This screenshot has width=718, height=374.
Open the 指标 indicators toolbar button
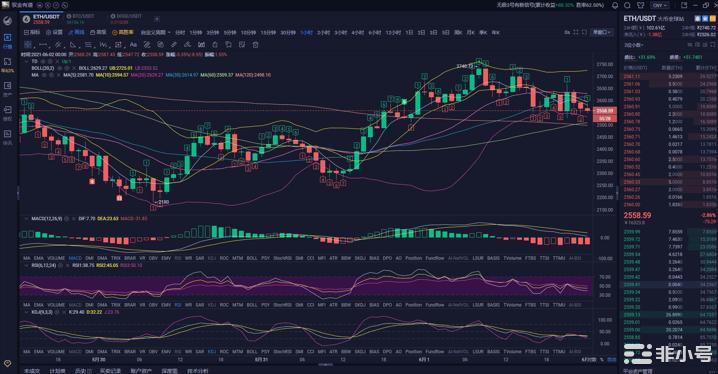click(32, 33)
